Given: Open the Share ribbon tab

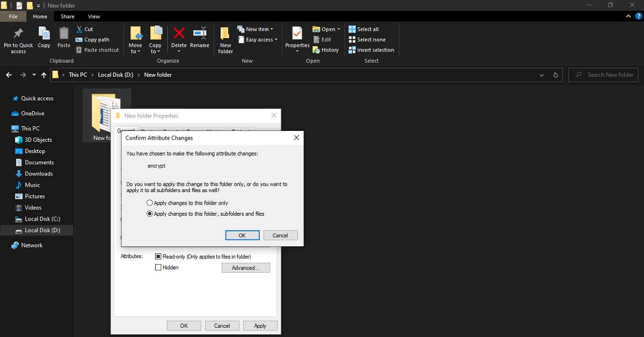Looking at the screenshot, I should tap(68, 17).
